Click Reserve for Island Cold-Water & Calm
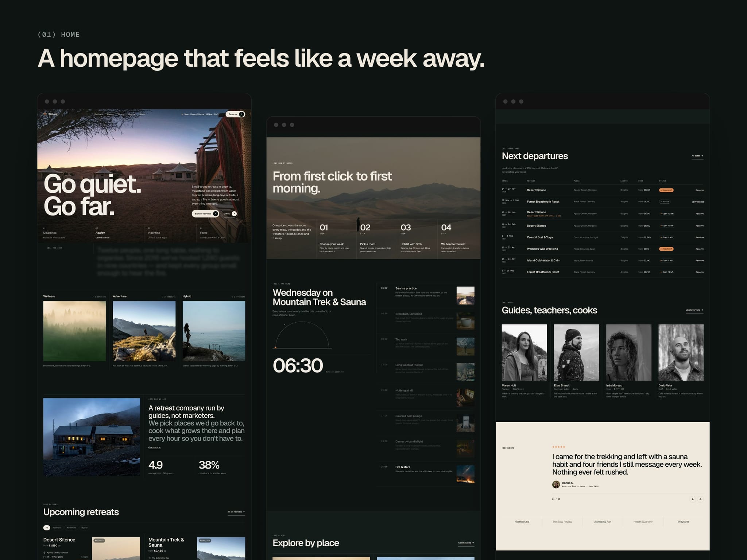747x560 pixels. coord(699,260)
